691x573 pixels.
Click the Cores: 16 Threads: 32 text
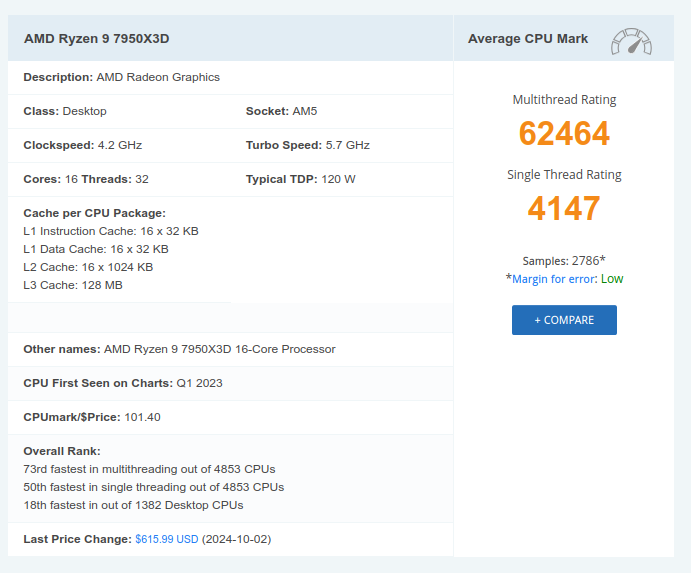pyautogui.click(x=86, y=179)
